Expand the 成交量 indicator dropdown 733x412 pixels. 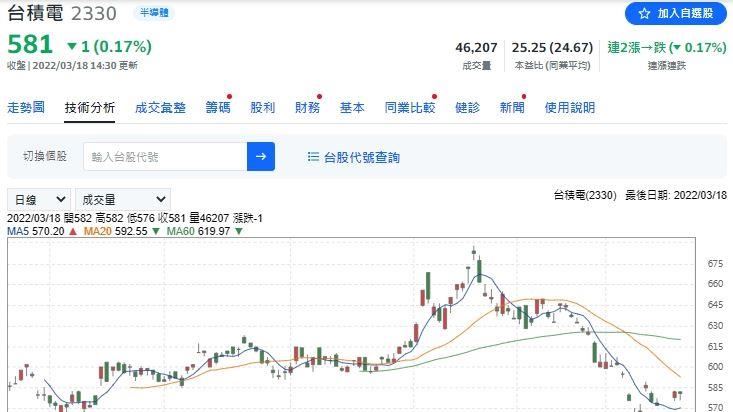coord(123,200)
